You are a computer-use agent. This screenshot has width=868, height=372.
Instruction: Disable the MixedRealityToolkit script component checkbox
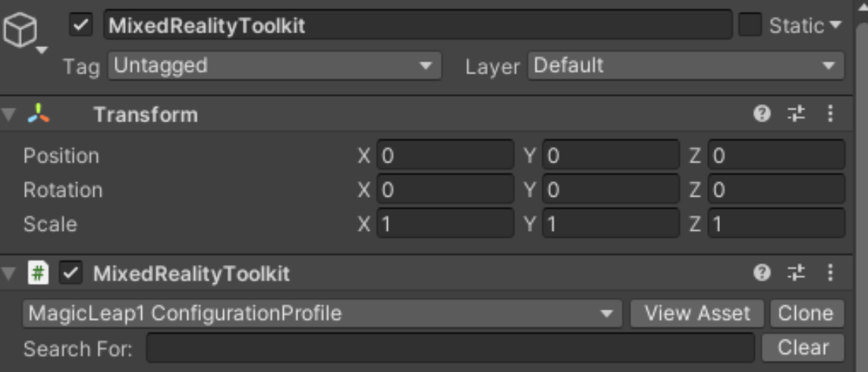click(x=71, y=273)
